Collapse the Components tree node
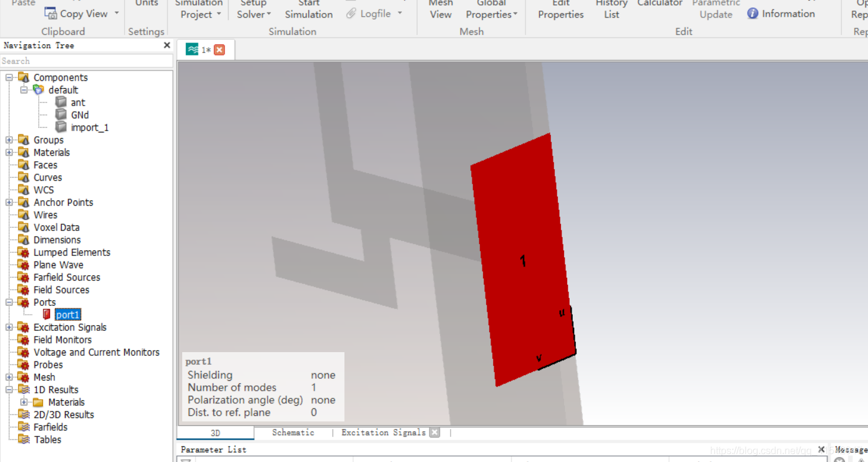 pyautogui.click(x=9, y=77)
